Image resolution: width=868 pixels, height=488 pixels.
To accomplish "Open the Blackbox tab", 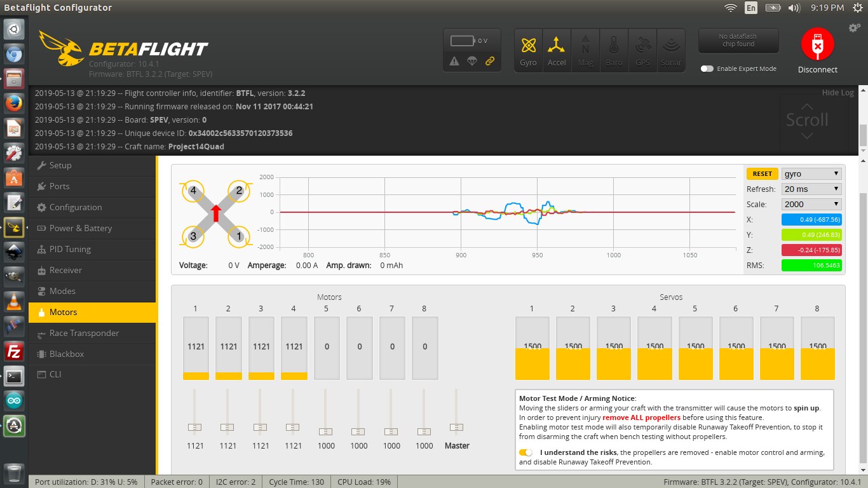I will tap(93, 354).
